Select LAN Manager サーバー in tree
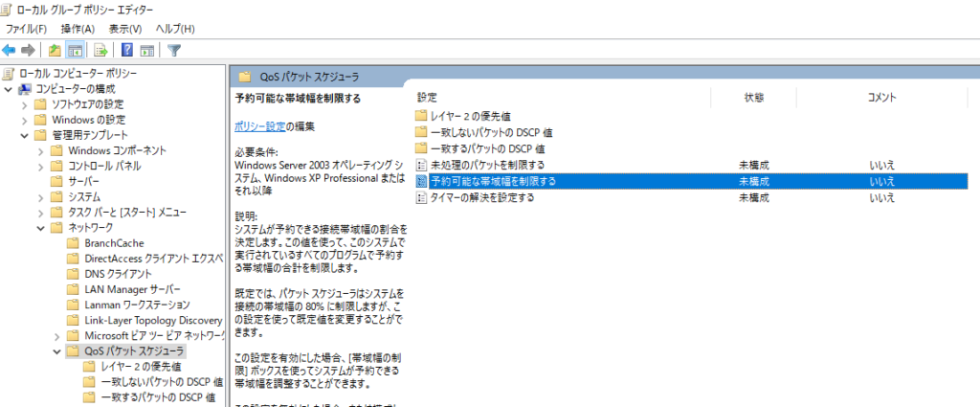 pyautogui.click(x=132, y=289)
